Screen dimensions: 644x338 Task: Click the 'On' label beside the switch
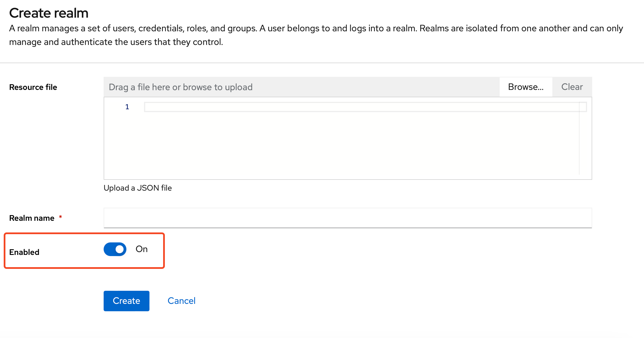click(x=141, y=249)
